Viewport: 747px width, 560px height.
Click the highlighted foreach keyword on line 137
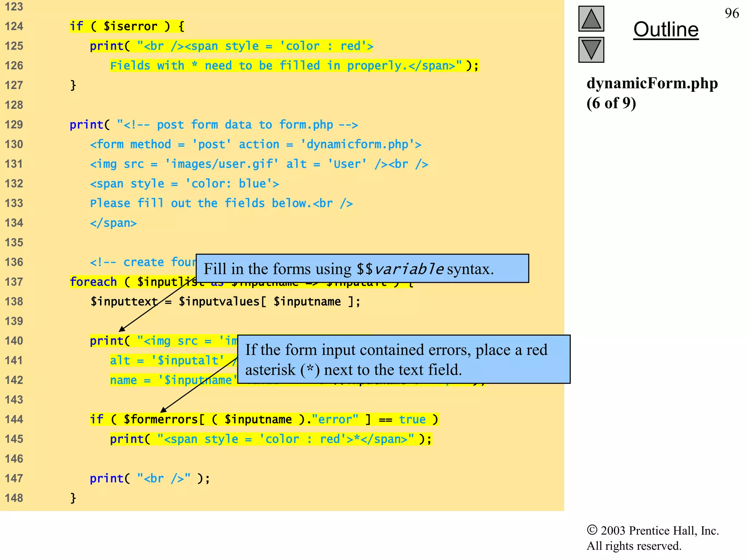(x=93, y=282)
